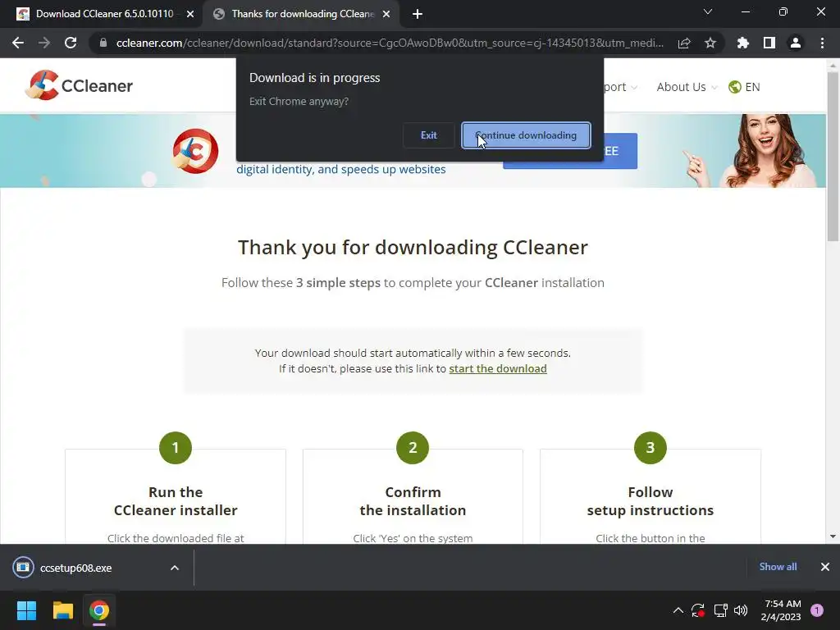
Task: Click the page vertical scrollbar thumb
Action: point(833,155)
